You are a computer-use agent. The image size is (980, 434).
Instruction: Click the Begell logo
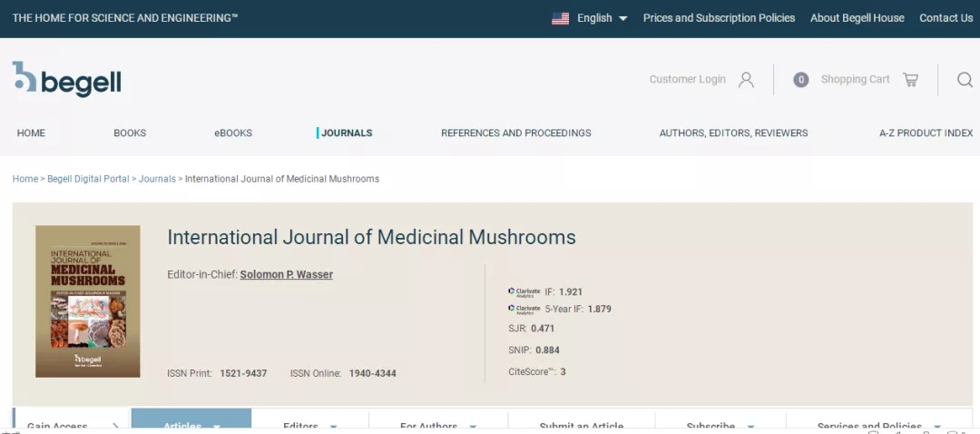[66, 80]
